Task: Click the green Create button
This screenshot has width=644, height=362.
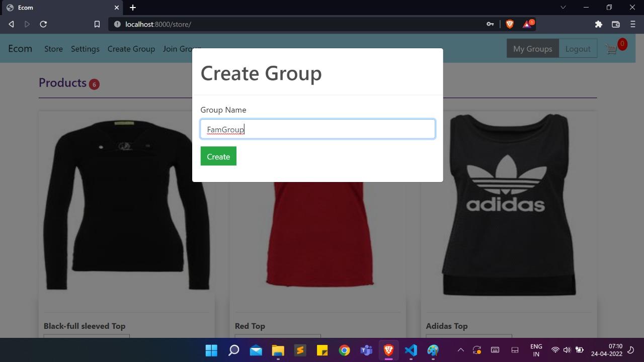Action: pyautogui.click(x=218, y=156)
